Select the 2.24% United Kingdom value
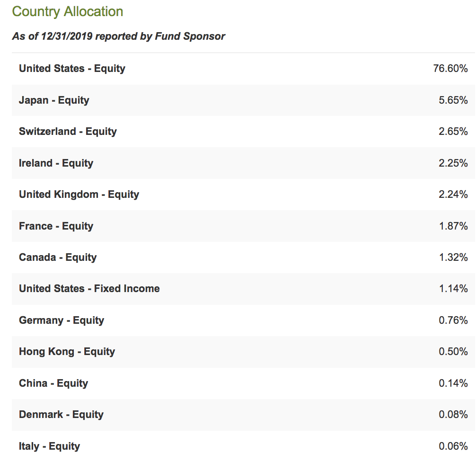Image resolution: width=476 pixels, height=462 pixels. [453, 194]
